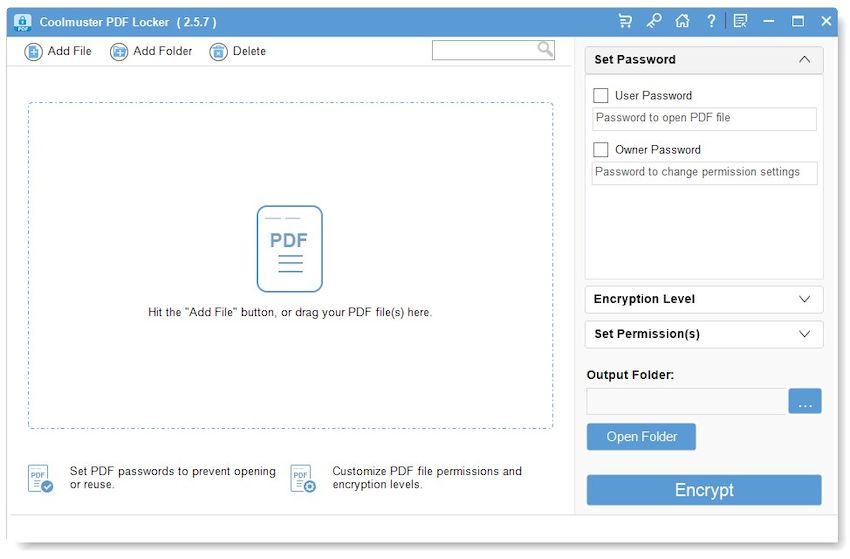Click the browse output folder button

[x=805, y=401]
